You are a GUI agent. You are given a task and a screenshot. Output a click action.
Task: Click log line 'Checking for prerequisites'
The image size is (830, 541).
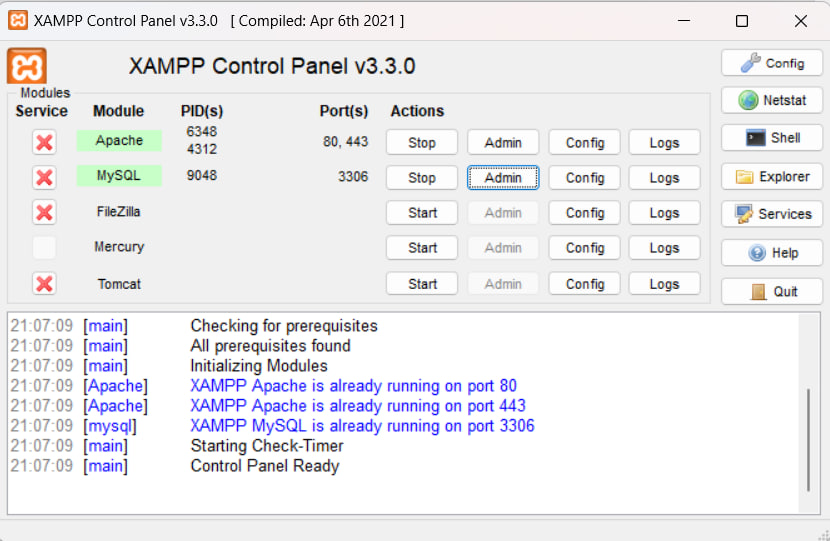[284, 326]
